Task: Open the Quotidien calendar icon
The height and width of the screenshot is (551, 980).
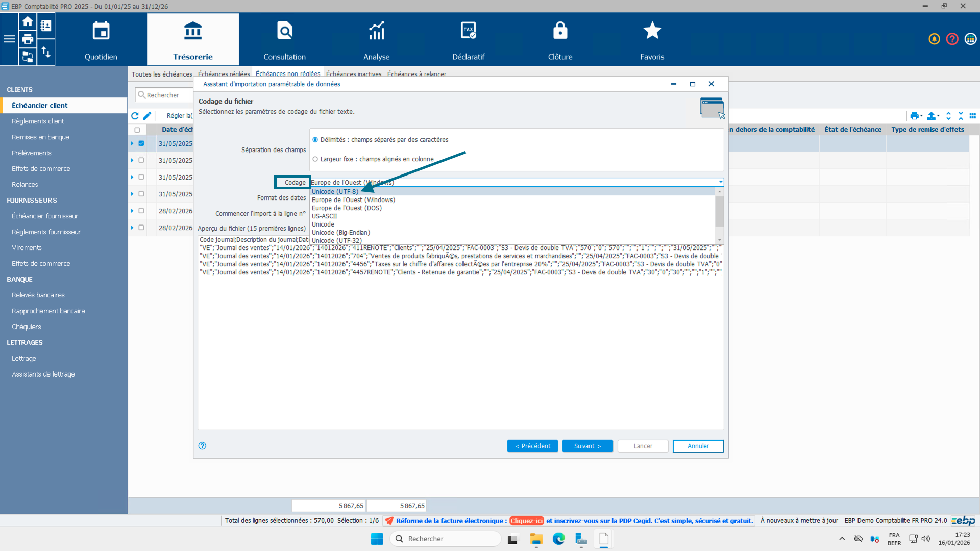Action: click(x=101, y=31)
